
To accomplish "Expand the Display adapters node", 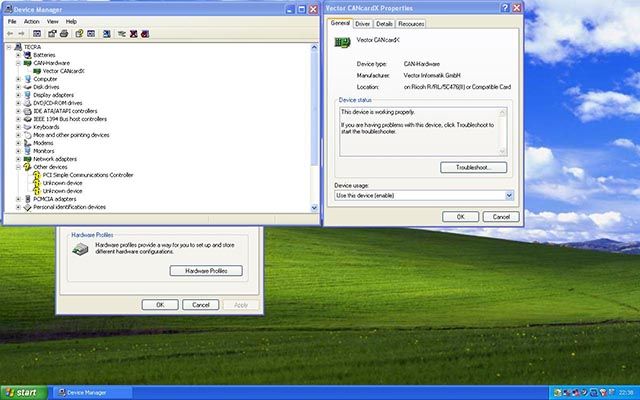I will pyautogui.click(x=18, y=95).
